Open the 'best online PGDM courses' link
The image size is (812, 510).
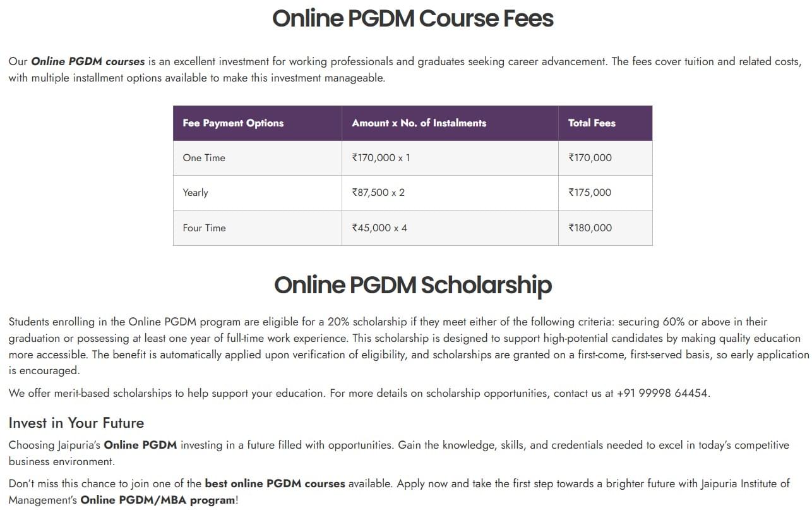pyautogui.click(x=275, y=483)
